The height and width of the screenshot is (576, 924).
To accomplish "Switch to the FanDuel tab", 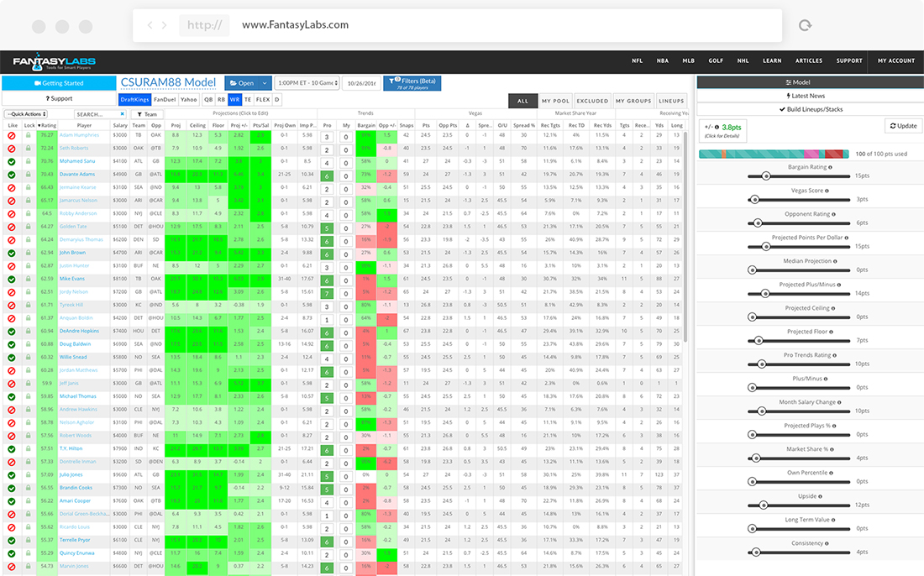I will pyautogui.click(x=165, y=100).
